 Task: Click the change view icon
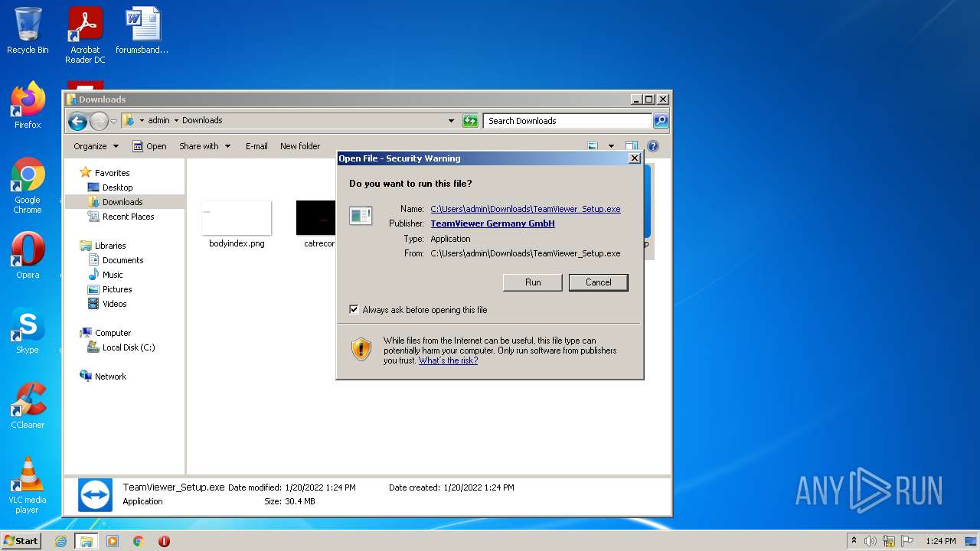593,146
